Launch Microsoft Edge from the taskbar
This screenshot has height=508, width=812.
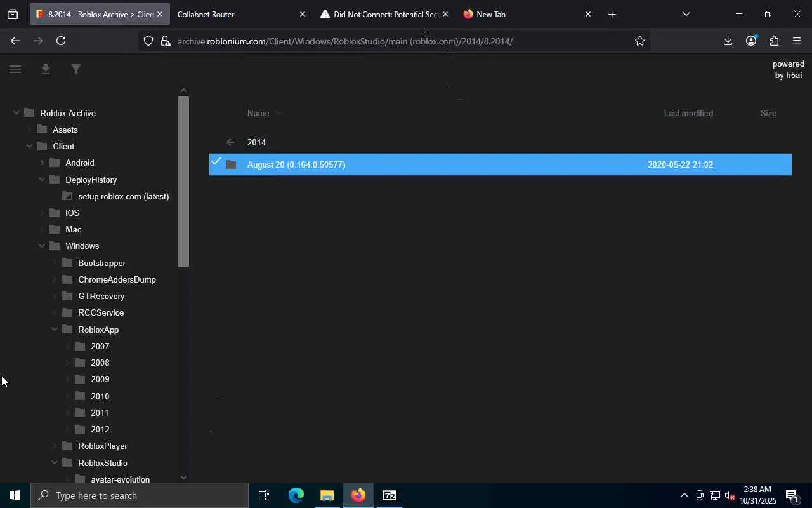[x=296, y=495]
